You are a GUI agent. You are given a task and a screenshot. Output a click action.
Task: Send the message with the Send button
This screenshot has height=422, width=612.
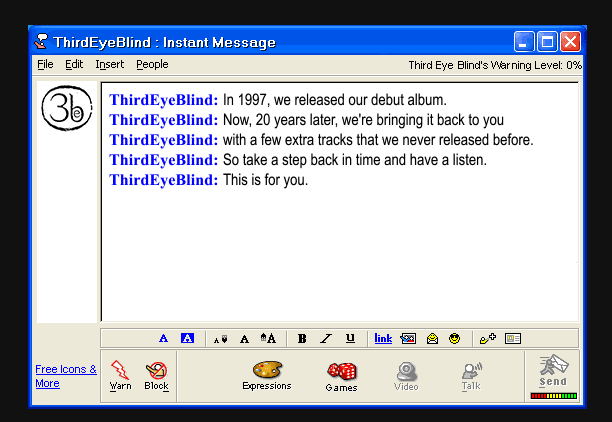click(x=553, y=371)
